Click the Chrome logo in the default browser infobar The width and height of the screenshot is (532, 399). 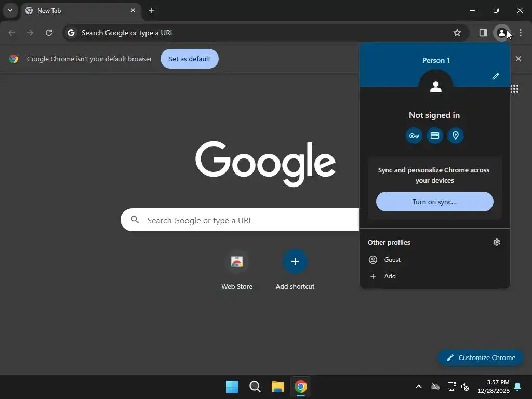14,59
